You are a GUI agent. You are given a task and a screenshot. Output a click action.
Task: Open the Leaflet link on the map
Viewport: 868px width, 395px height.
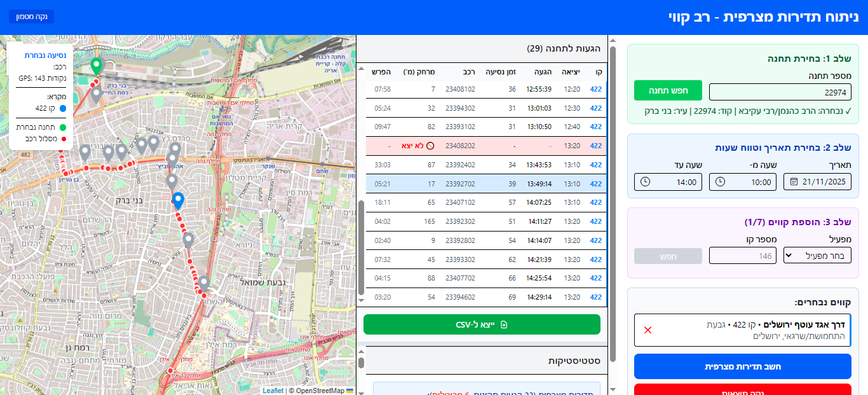point(273,391)
